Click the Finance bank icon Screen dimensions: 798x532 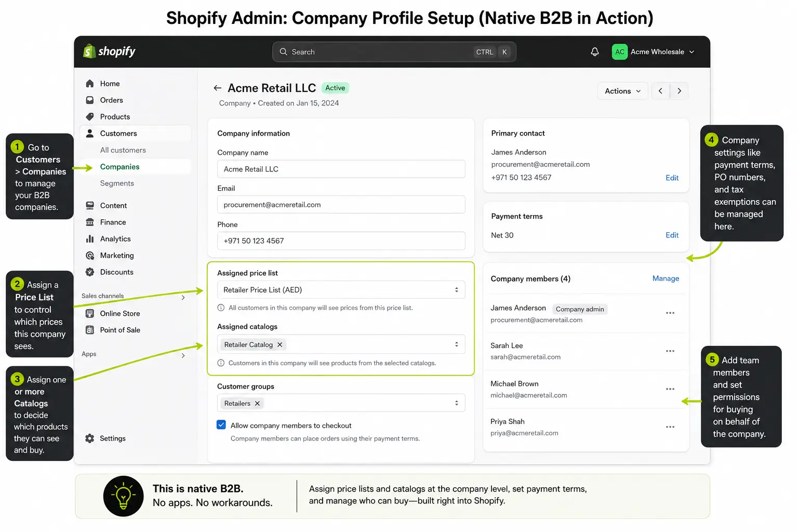(x=90, y=222)
